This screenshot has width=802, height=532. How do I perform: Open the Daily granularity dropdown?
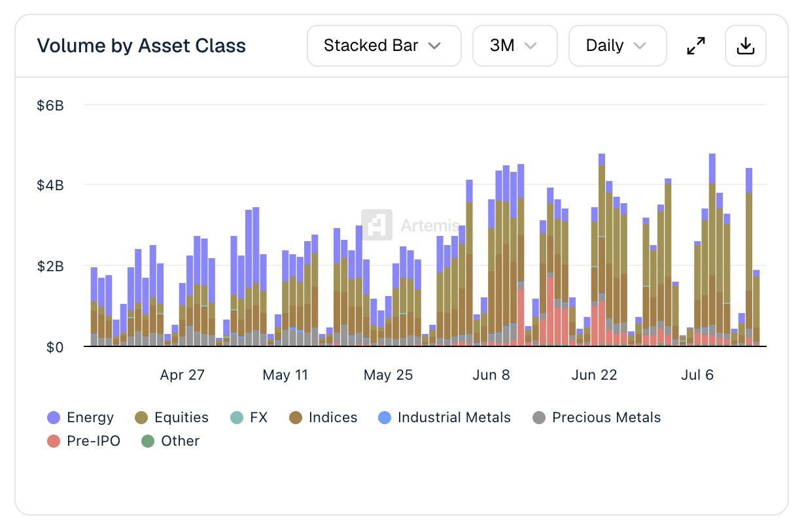pyautogui.click(x=618, y=46)
